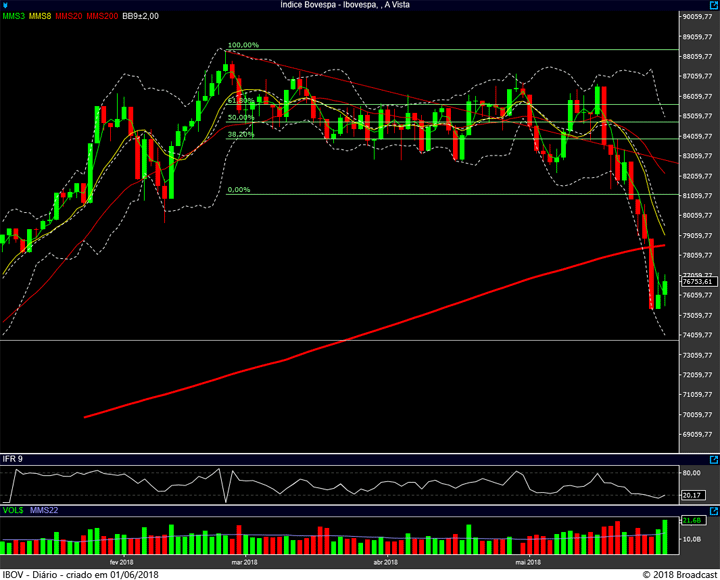Click the 80,00 IFR axis label
This screenshot has width=720, height=580.
coord(692,473)
